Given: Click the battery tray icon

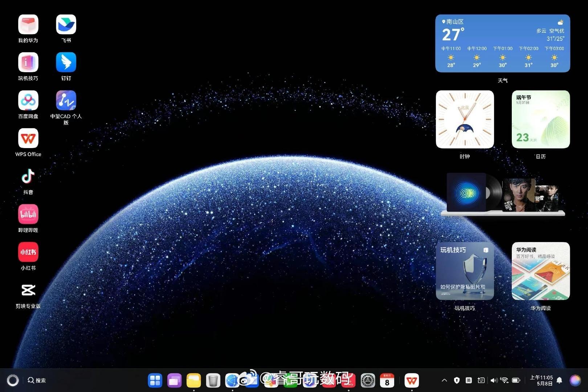Looking at the screenshot, I should click(516, 380).
